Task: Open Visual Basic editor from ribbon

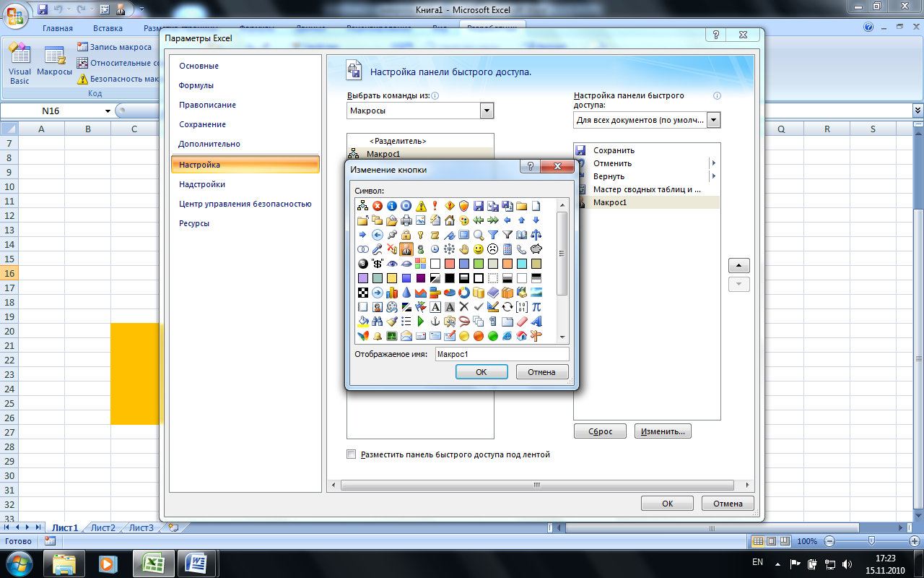Action: coord(19,65)
